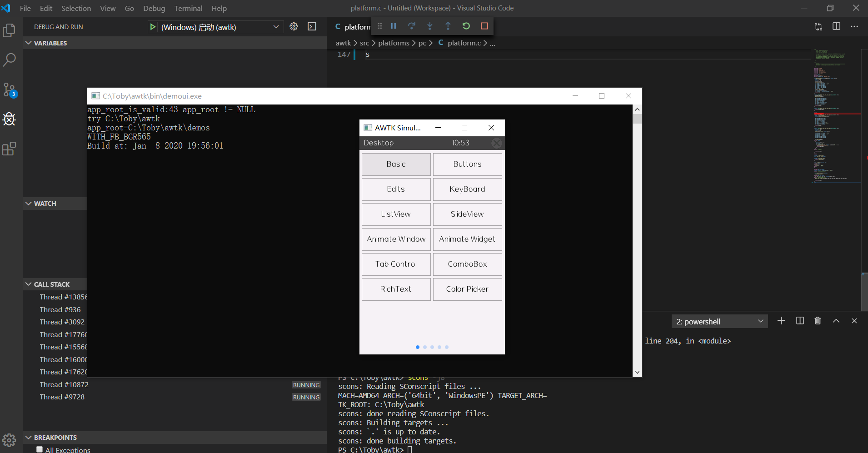Pause the debug session
868x453 pixels.
[x=394, y=26]
